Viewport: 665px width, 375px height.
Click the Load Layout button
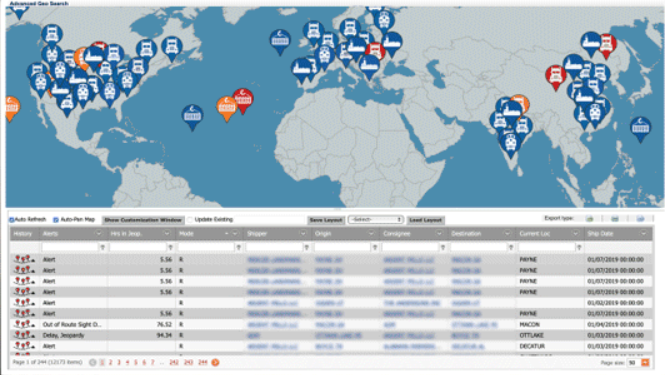click(x=426, y=220)
